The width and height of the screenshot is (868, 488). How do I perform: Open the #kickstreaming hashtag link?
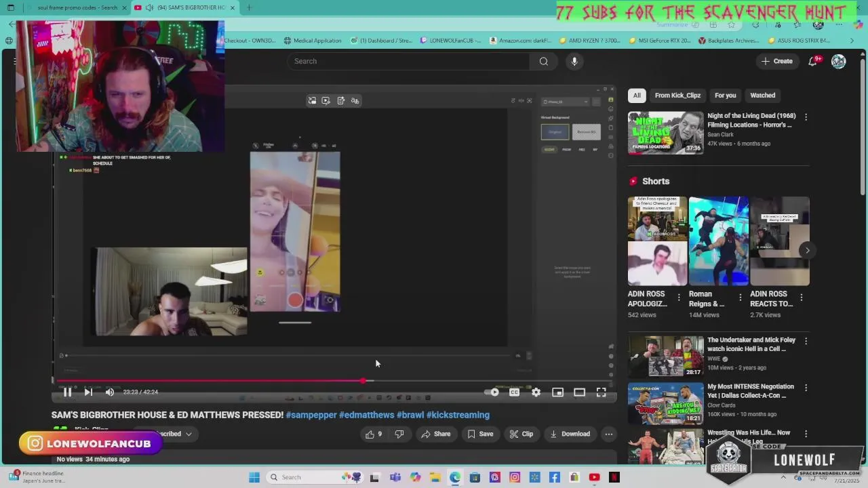pos(458,415)
